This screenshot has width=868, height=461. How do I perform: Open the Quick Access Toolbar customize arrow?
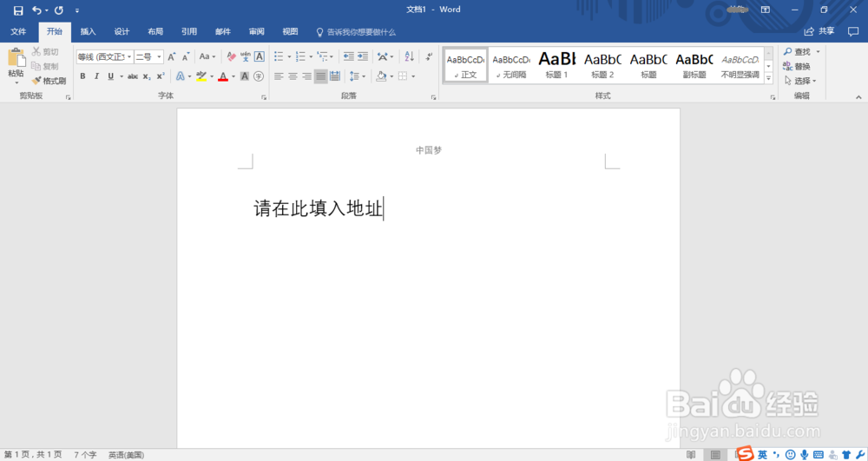pos(77,10)
